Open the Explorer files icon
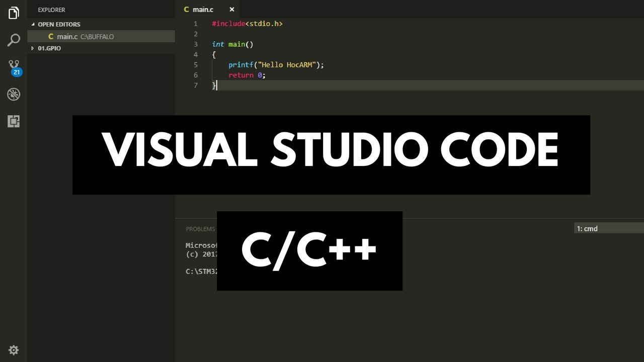 pos(14,13)
